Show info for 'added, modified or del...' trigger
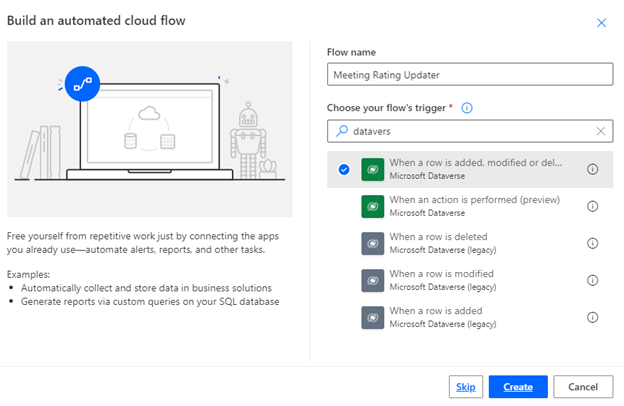This screenshot has width=624, height=406. [592, 169]
